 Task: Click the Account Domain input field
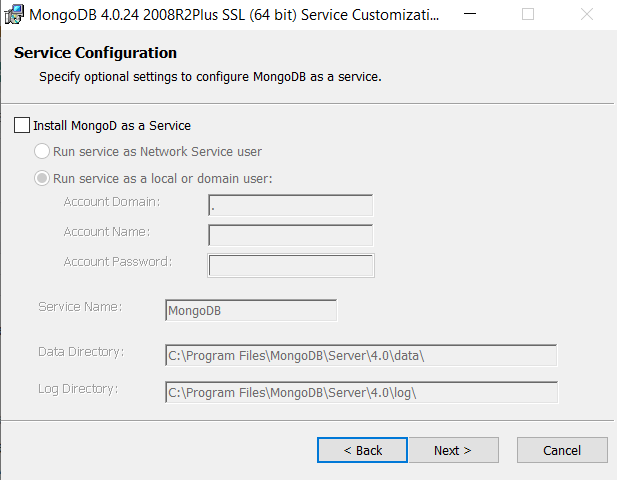[290, 205]
